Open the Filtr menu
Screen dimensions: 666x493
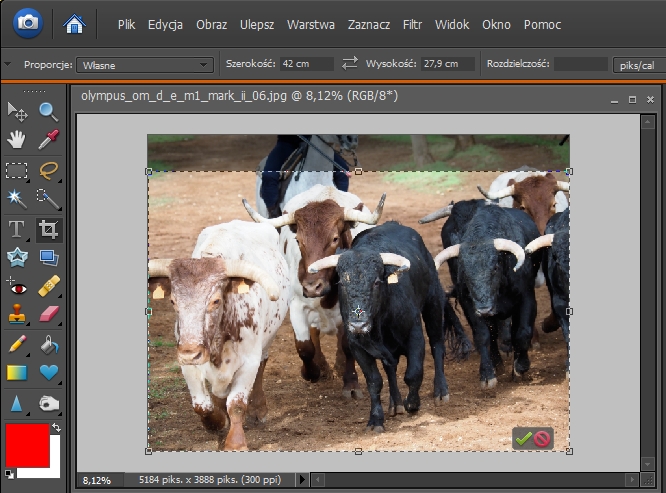pyautogui.click(x=412, y=23)
